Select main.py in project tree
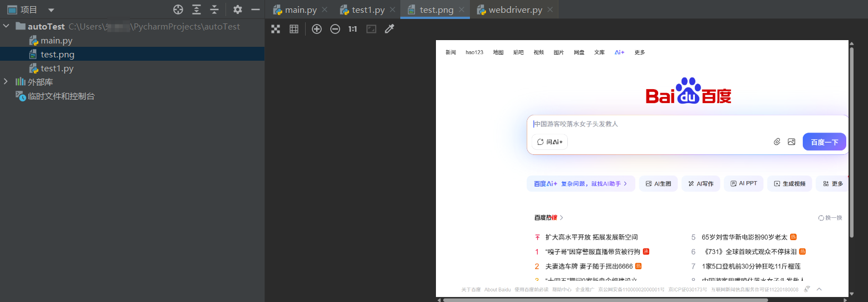This screenshot has width=868, height=302. pyautogui.click(x=56, y=41)
